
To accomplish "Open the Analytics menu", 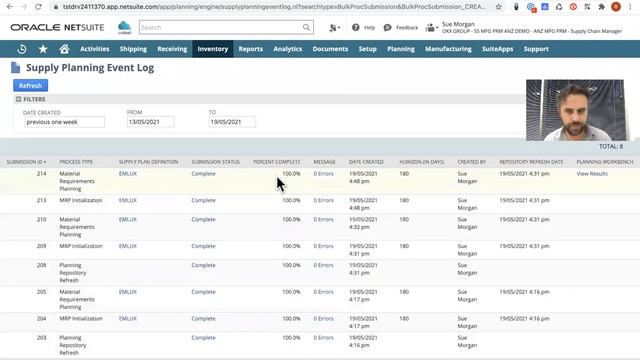I will pyautogui.click(x=288, y=49).
